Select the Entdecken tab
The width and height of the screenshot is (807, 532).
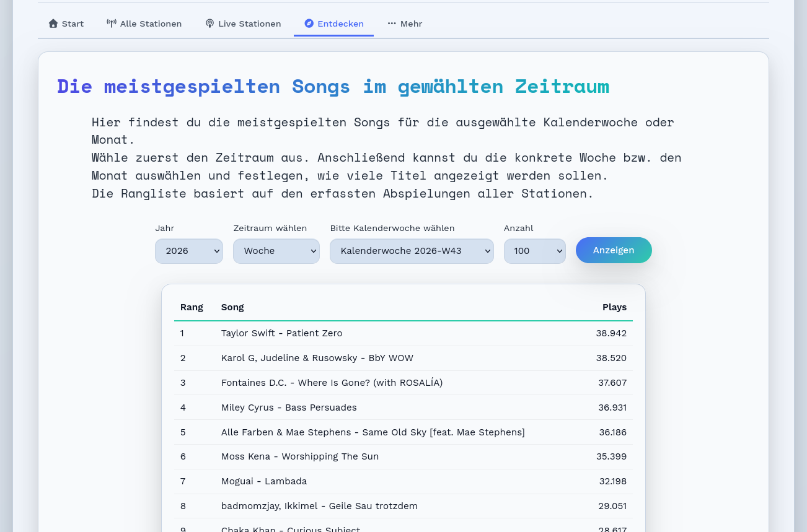coord(334,24)
